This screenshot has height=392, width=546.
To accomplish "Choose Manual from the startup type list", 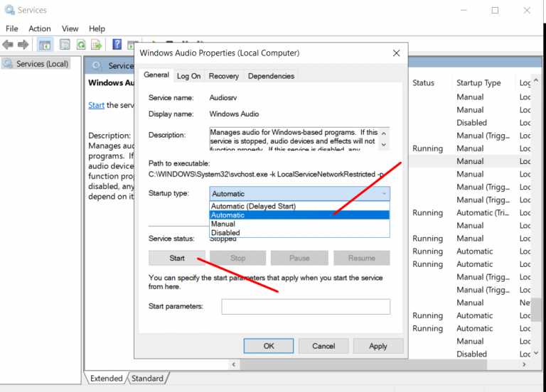I will 299,224.
